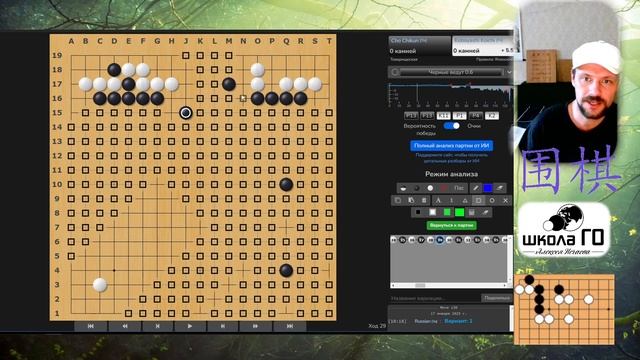640x360 pixels.
Task: Click the marks eraser icon in bottom row
Action: (x=485, y=212)
